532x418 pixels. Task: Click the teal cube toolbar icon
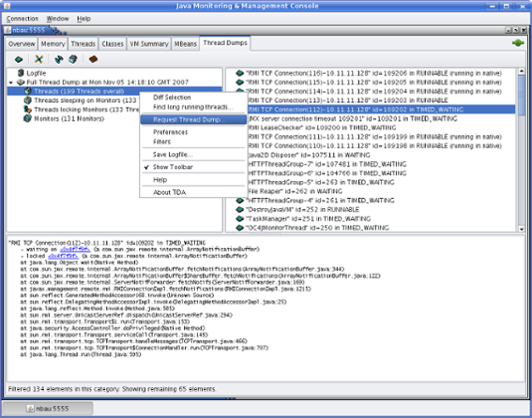pos(73,60)
